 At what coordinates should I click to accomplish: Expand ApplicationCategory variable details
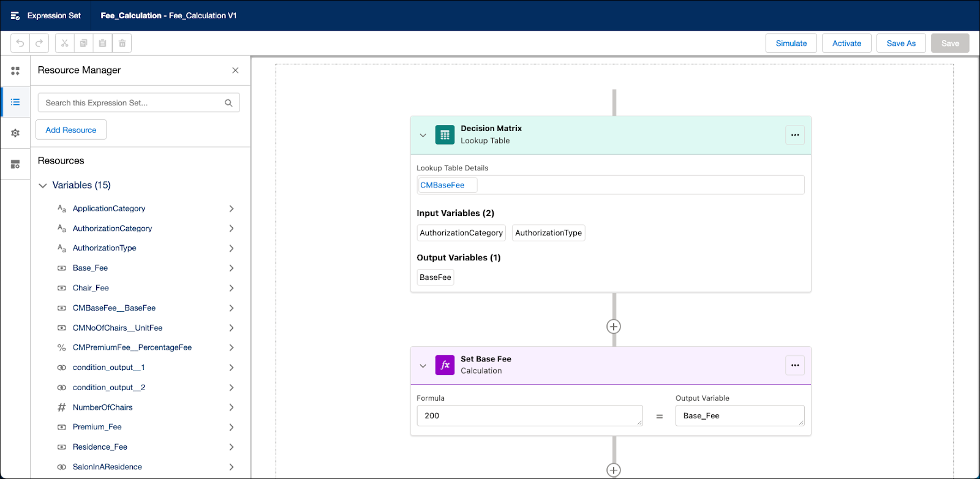(232, 208)
